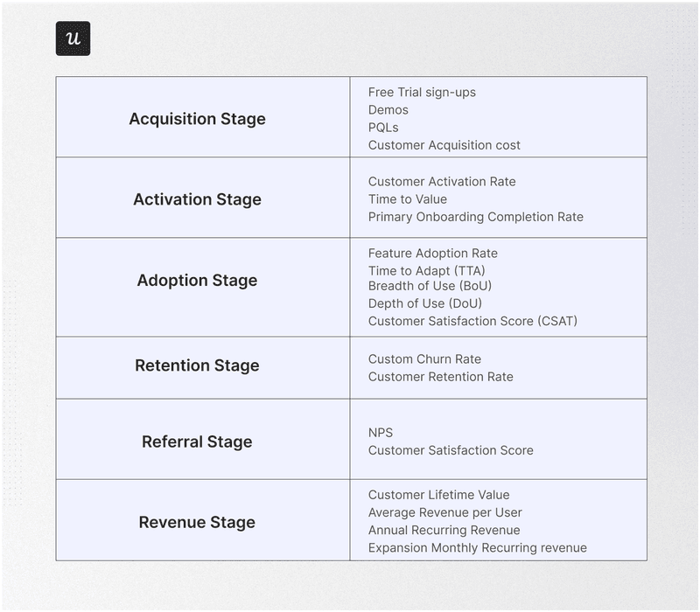The width and height of the screenshot is (700, 612).
Task: Click the Userpilot logo icon
Action: click(73, 38)
